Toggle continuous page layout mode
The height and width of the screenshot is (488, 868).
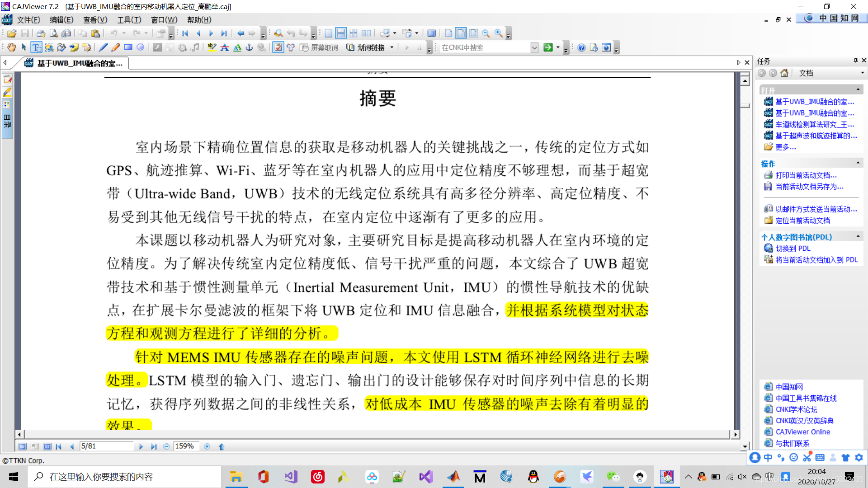pos(341,33)
